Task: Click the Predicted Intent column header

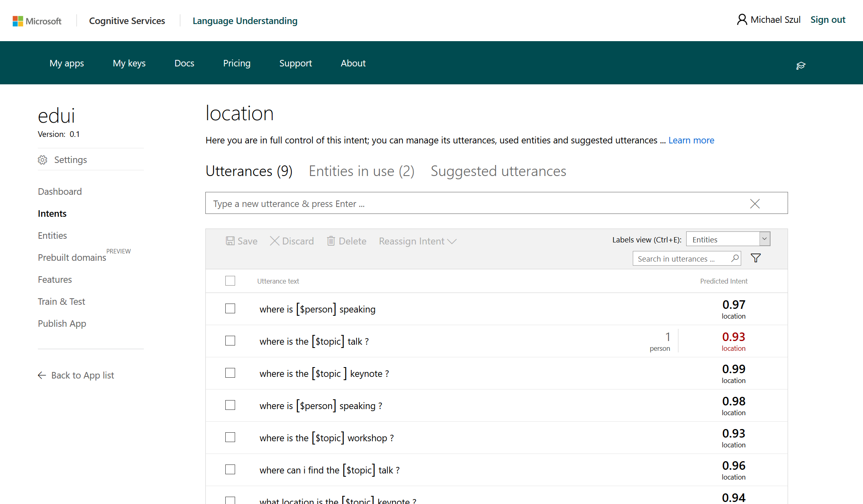Action: [724, 281]
